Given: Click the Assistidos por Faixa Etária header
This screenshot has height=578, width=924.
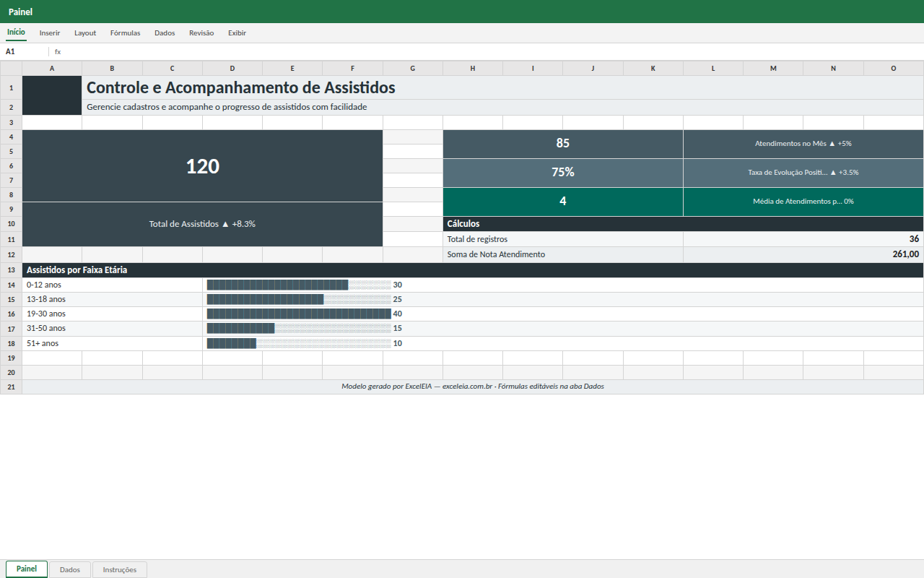Looking at the screenshot, I should click(x=473, y=270).
